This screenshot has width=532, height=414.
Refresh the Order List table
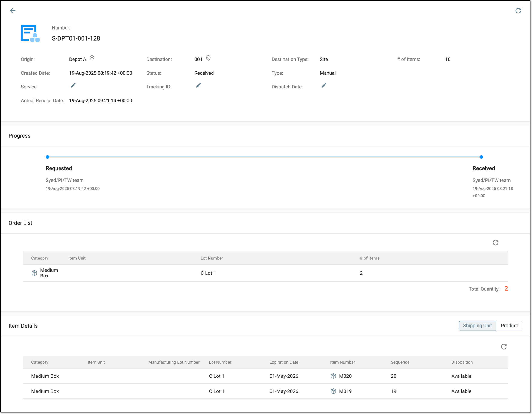[495, 243]
